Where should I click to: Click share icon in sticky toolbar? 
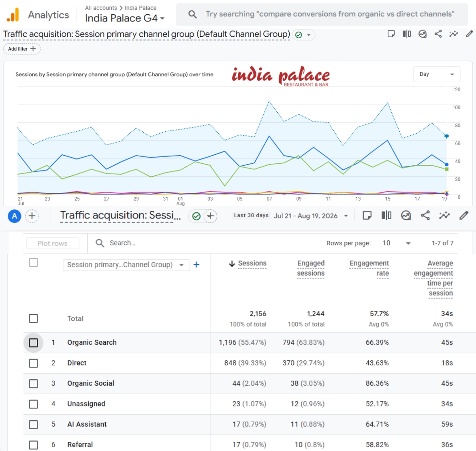pos(425,216)
